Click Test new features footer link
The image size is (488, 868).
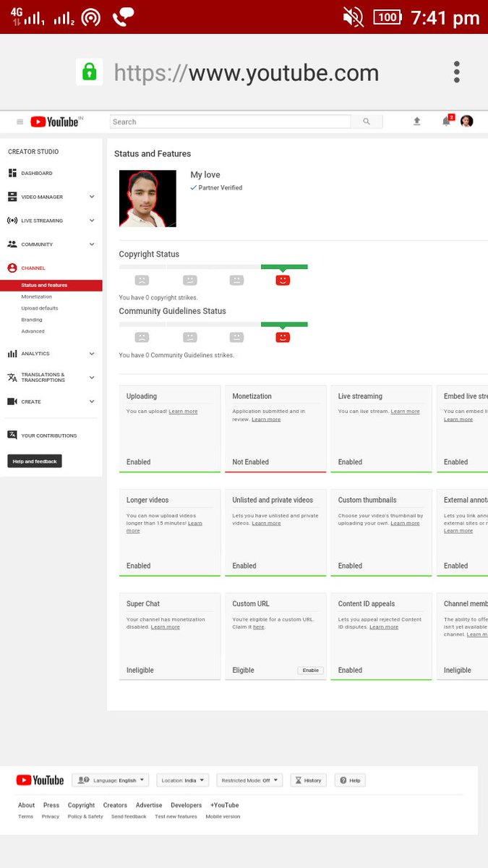tap(176, 817)
